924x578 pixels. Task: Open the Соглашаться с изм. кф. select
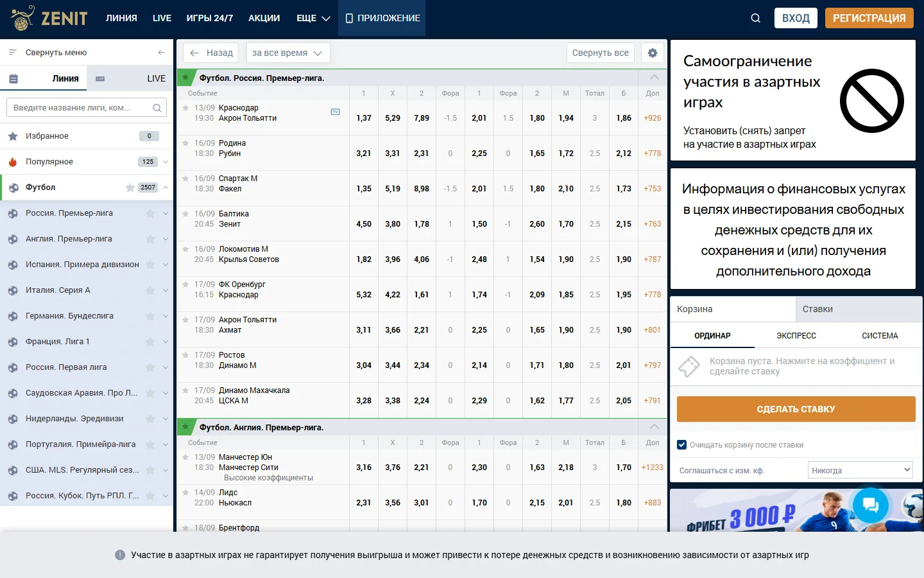pyautogui.click(x=860, y=470)
